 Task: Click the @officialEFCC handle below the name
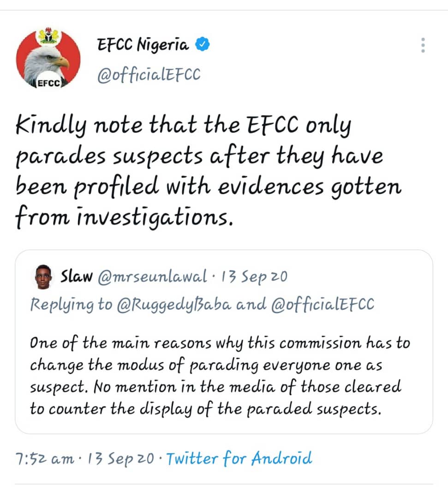coord(149,75)
